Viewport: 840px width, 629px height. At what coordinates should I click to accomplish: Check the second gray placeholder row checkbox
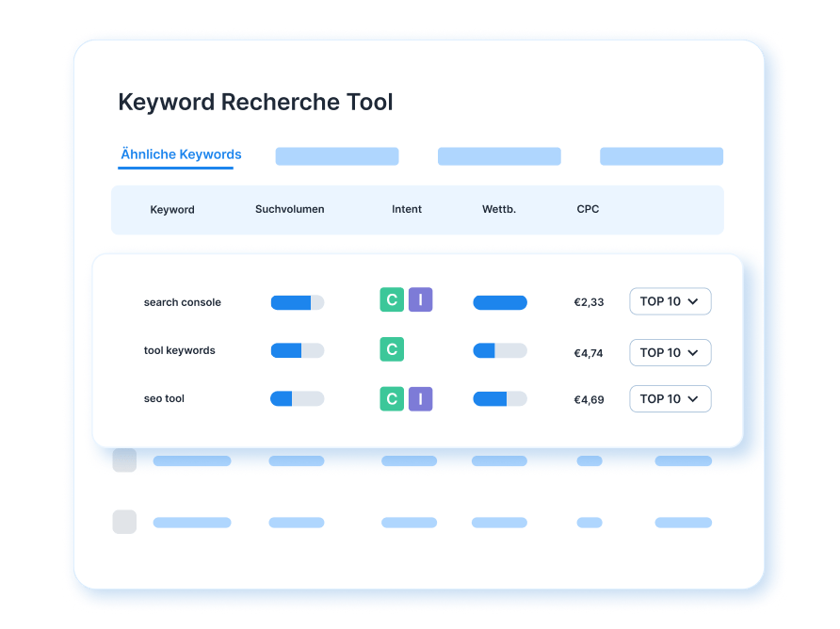(124, 522)
